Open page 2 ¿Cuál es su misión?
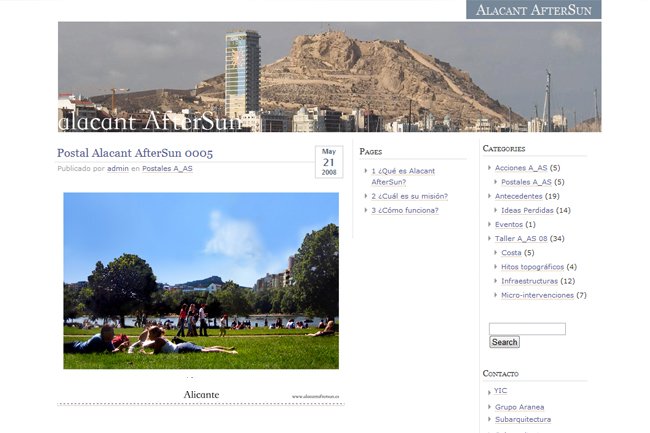The image size is (650, 433). 409,196
